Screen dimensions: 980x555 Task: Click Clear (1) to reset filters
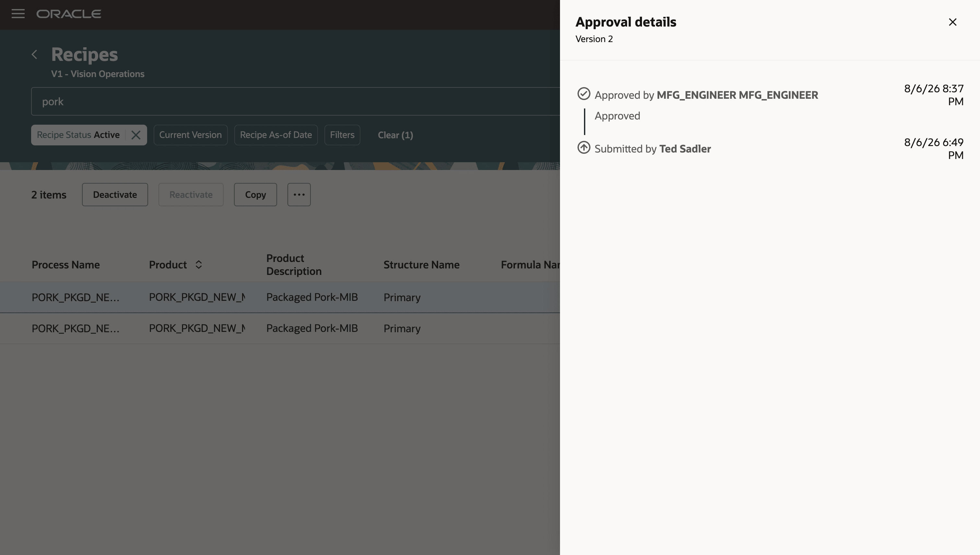(395, 135)
